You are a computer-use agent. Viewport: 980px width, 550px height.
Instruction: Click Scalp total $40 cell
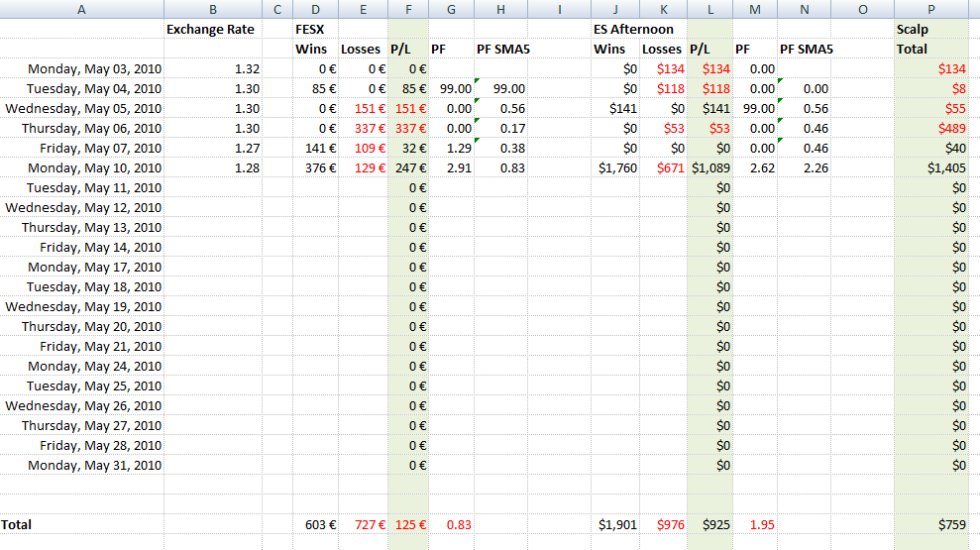(931, 148)
